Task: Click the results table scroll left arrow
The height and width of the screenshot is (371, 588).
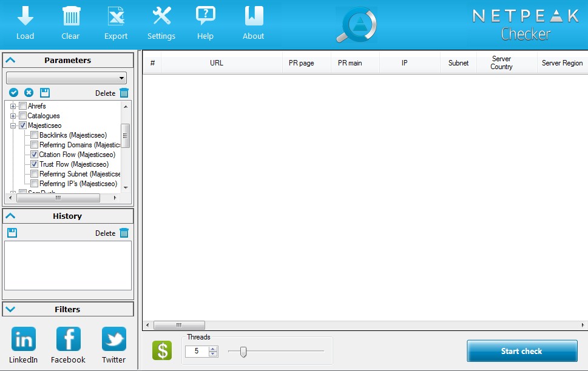Action: click(x=147, y=325)
